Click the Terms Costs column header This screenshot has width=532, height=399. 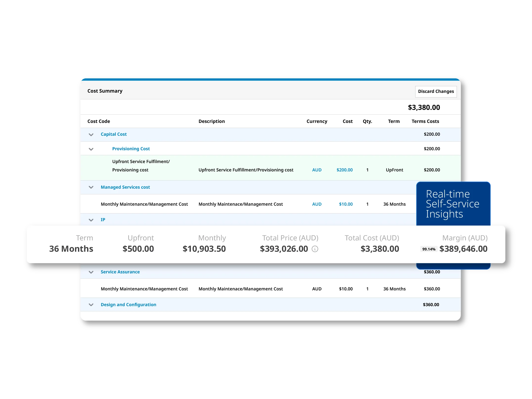[x=425, y=121]
